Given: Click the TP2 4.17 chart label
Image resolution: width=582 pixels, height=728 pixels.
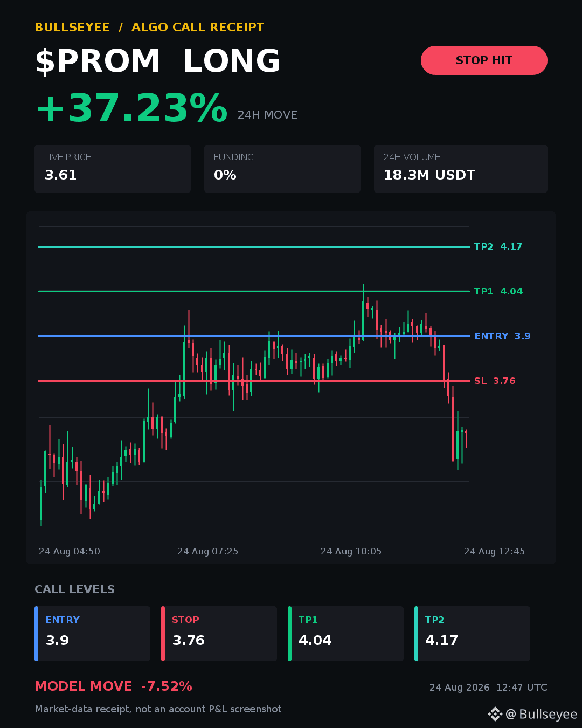Looking at the screenshot, I should pyautogui.click(x=498, y=246).
